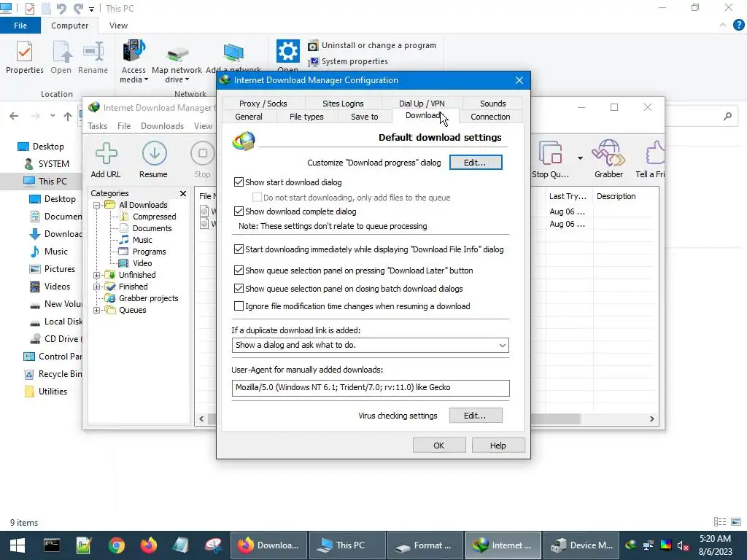Open the Sites Logins tab
The image size is (747, 560).
click(x=343, y=104)
